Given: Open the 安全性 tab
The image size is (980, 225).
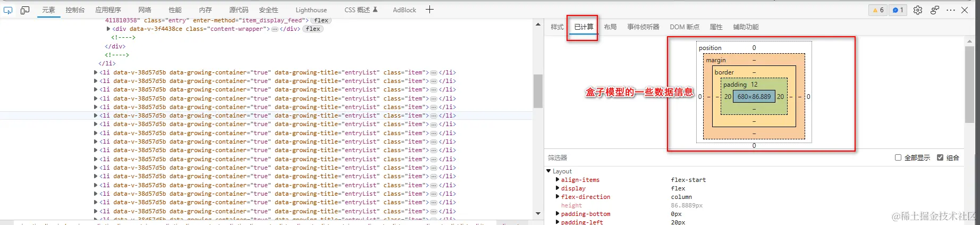Looking at the screenshot, I should (268, 10).
